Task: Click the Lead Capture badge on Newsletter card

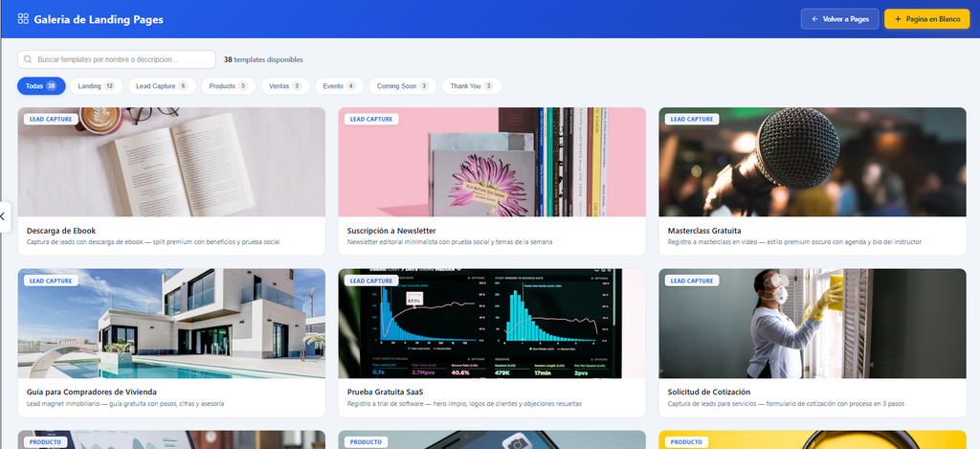Action: click(x=372, y=119)
